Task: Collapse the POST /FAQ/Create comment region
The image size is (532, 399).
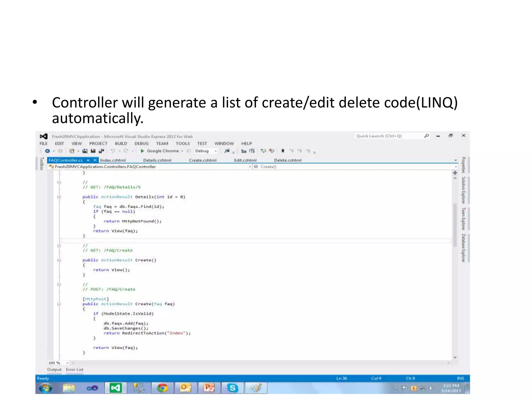Action: (x=59, y=284)
